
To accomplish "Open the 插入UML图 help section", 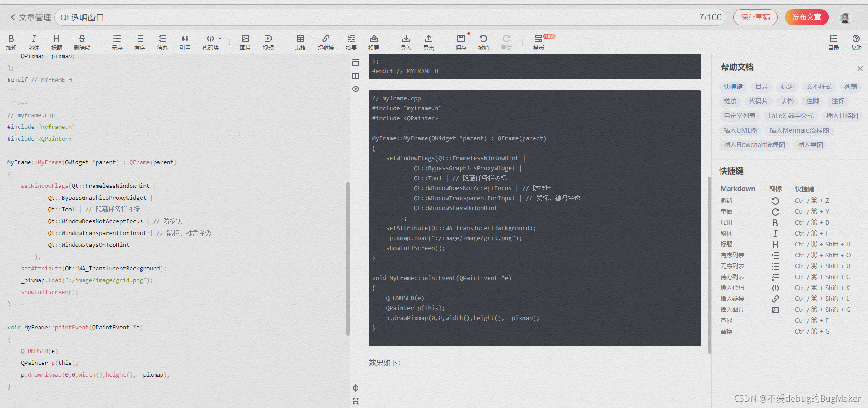I will [740, 130].
